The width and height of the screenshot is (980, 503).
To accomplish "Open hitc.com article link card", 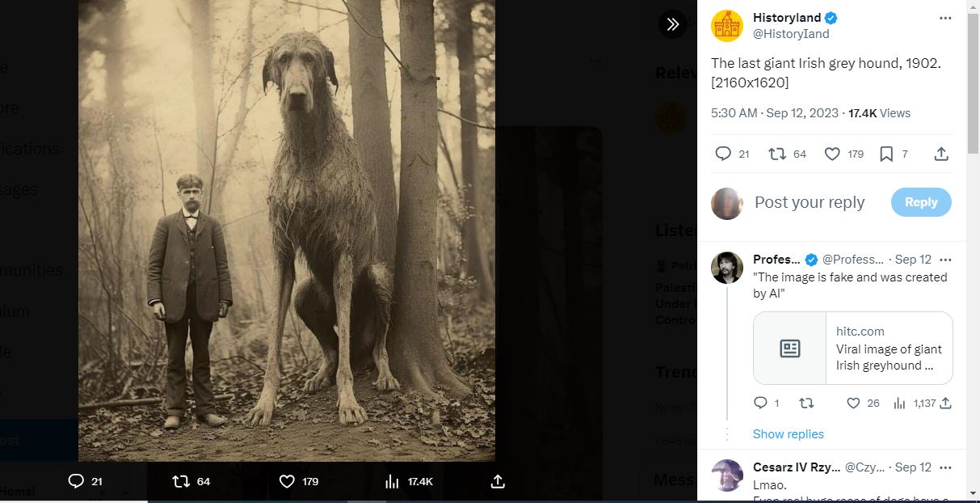I will (x=852, y=348).
